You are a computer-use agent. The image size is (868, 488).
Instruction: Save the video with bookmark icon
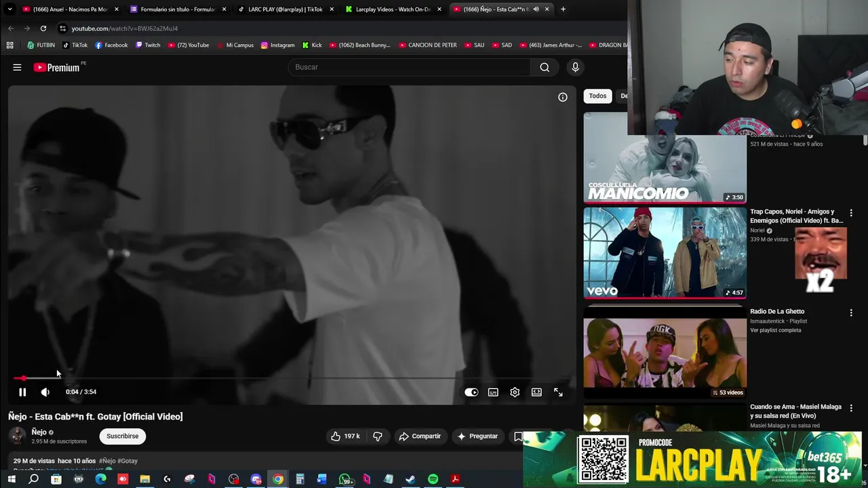pos(518,436)
